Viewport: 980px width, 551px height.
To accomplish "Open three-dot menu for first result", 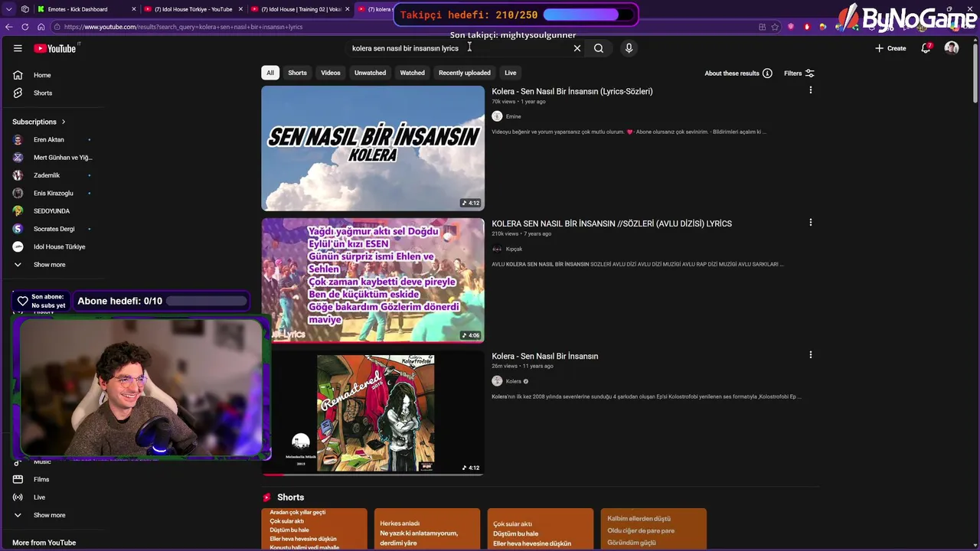I will (810, 90).
